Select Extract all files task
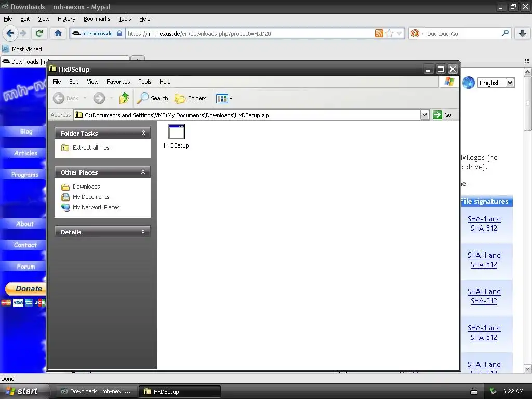Image resolution: width=532 pixels, height=399 pixels. [x=91, y=148]
